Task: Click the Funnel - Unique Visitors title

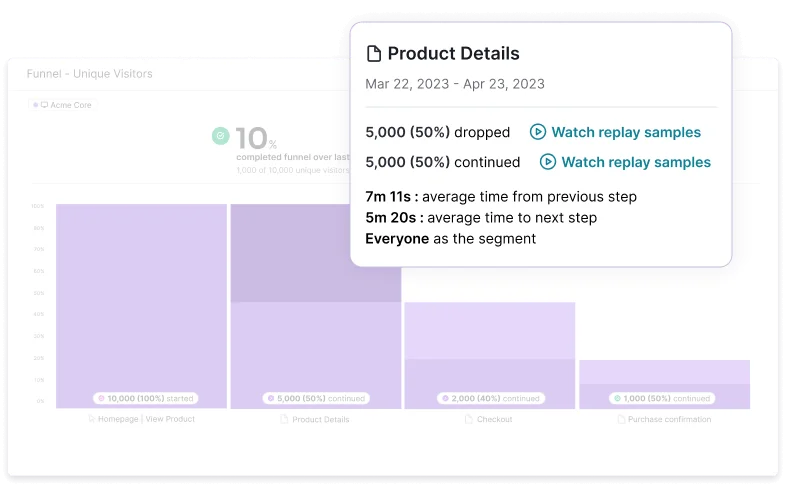Action: click(90, 74)
